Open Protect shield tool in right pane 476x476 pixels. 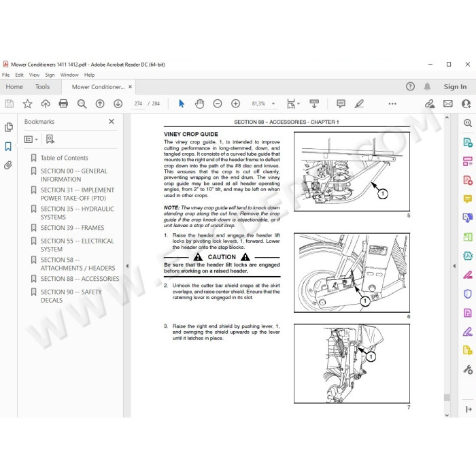[x=468, y=294]
